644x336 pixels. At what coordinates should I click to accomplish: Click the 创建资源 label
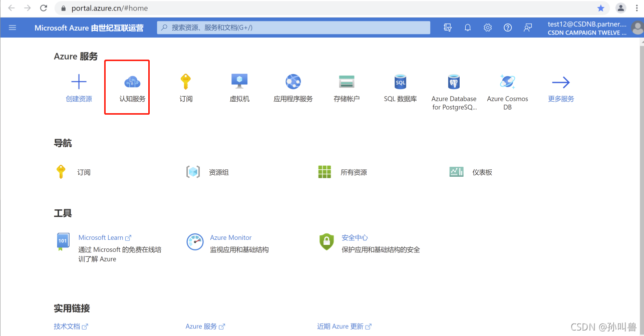[79, 99]
